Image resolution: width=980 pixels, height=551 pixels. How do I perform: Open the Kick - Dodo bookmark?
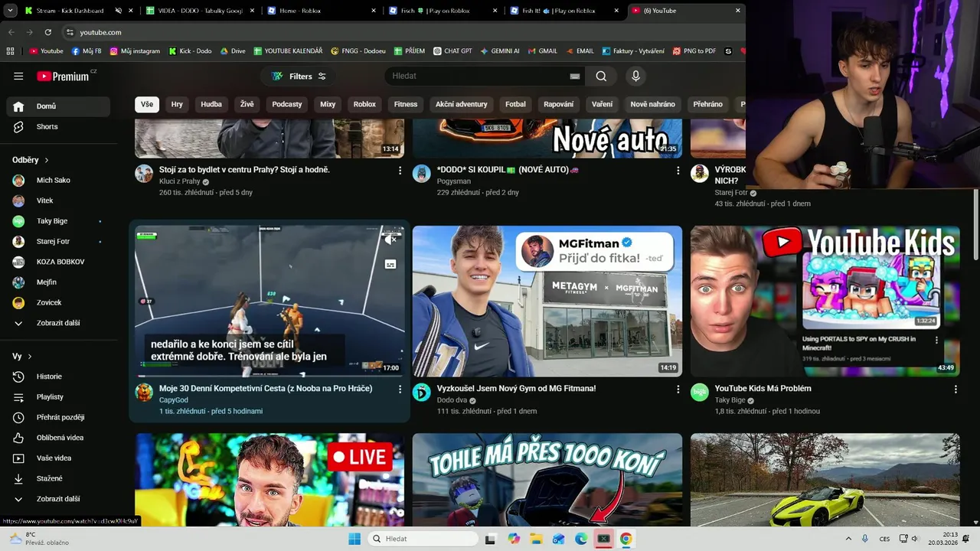[x=189, y=51]
